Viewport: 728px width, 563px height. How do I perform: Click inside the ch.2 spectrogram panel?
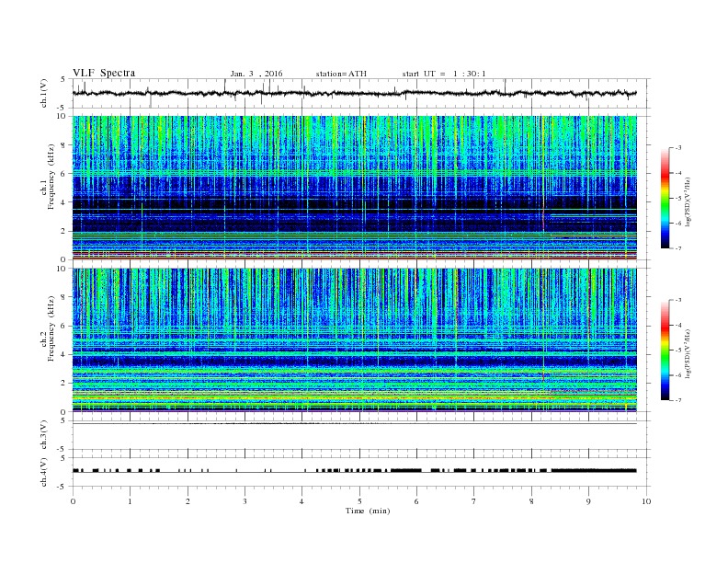point(355,340)
